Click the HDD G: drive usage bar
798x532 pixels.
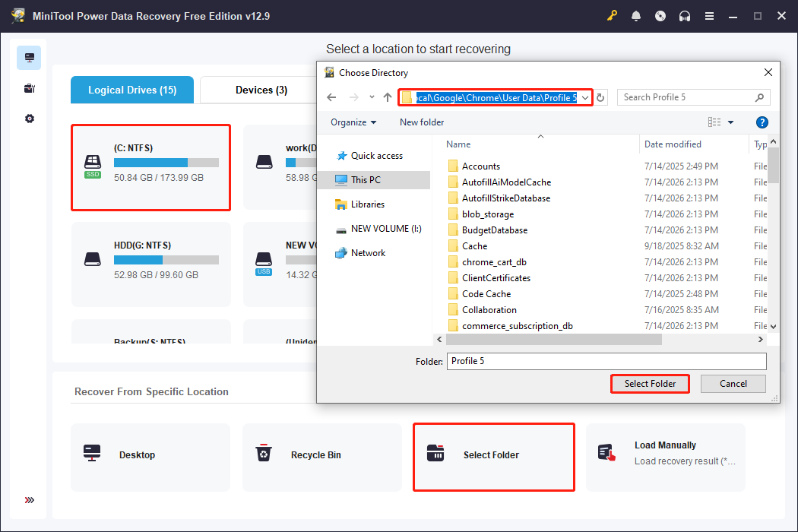click(x=166, y=260)
